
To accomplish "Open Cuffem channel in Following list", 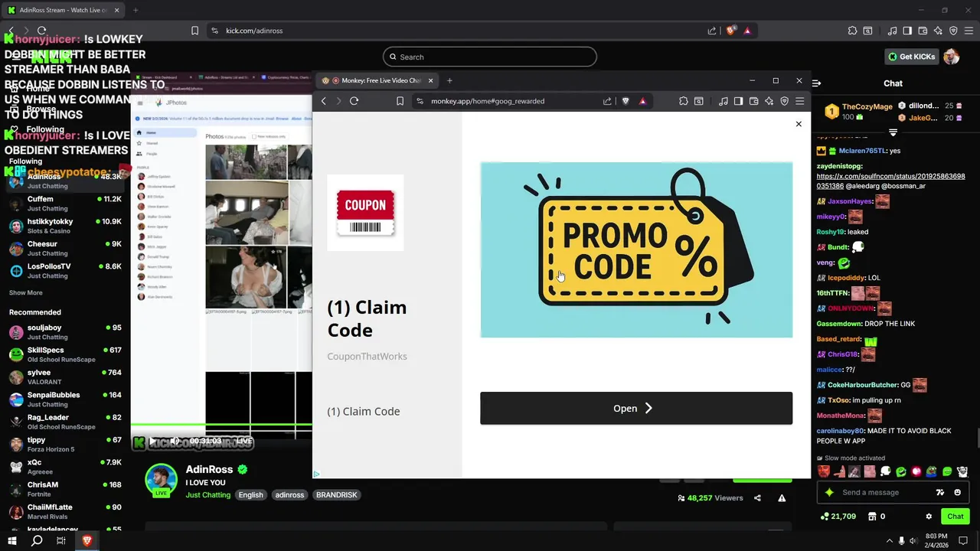I will point(65,204).
